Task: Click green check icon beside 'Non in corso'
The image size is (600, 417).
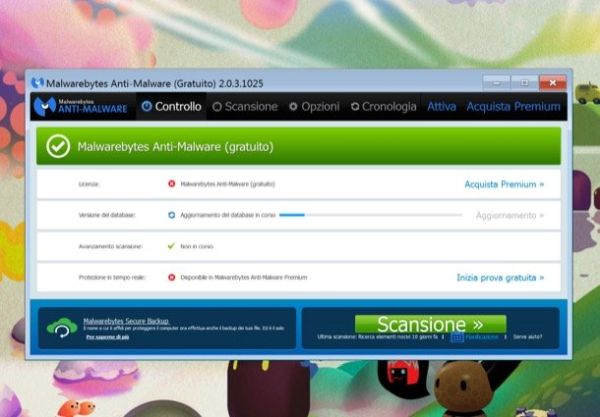Action: (171, 246)
